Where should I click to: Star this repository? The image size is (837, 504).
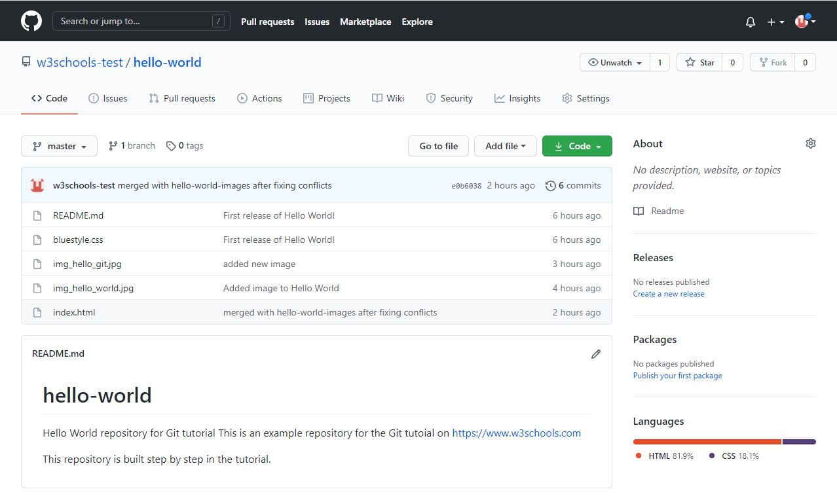pos(699,62)
